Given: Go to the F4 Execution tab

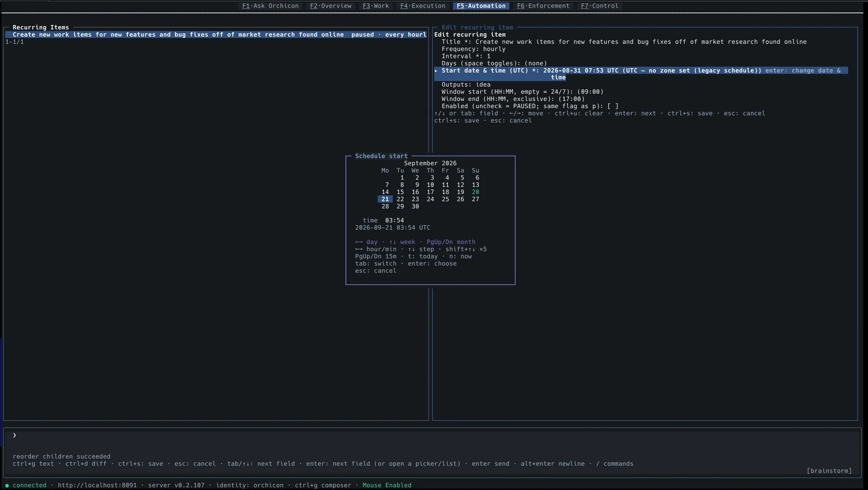Looking at the screenshot, I should click(x=422, y=6).
